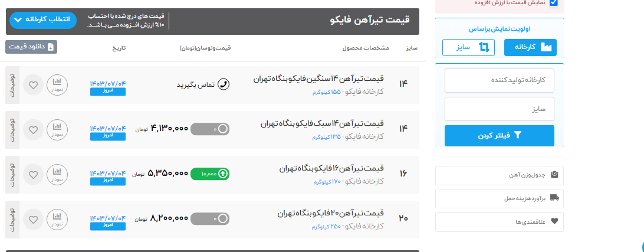Open the جدول وزن آهن link
This screenshot has width=644, height=252.
pyautogui.click(x=500, y=175)
